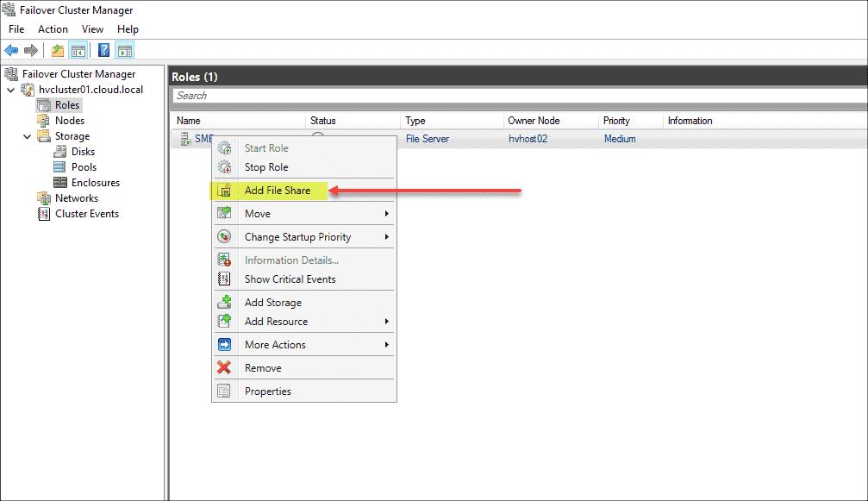Image resolution: width=868 pixels, height=501 pixels.
Task: Expand the Move submenu arrow
Action: [388, 213]
